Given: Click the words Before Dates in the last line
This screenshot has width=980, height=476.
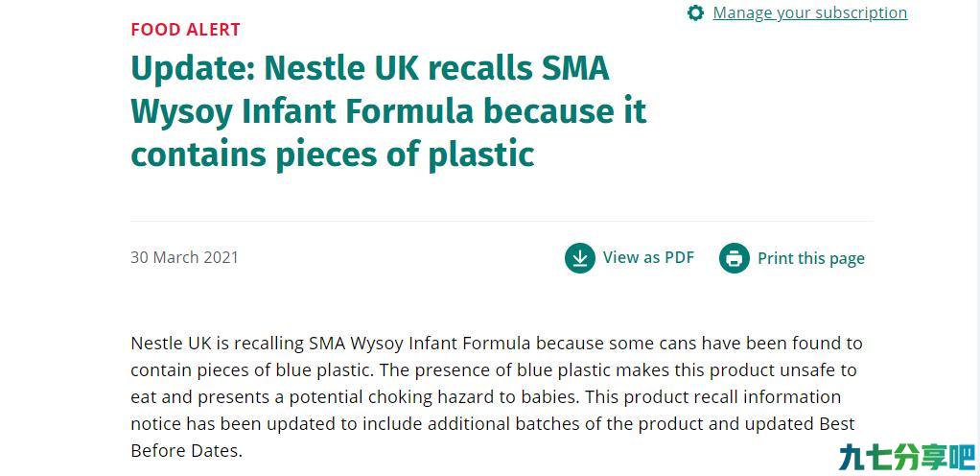Looking at the screenshot, I should [186, 451].
